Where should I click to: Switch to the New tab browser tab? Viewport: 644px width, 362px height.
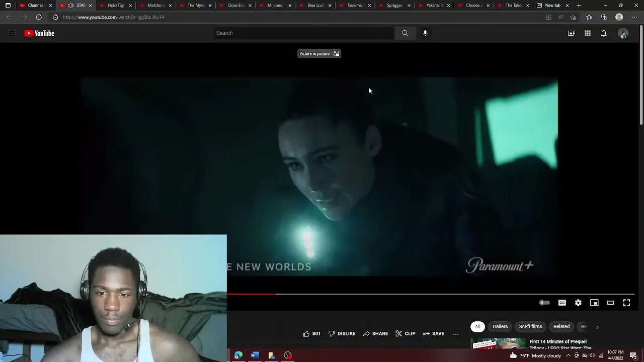(x=552, y=6)
